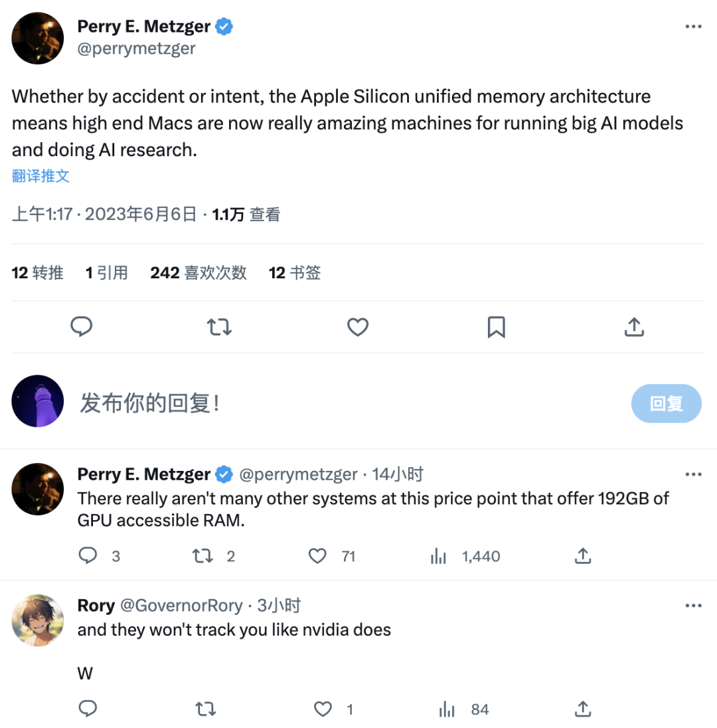The width and height of the screenshot is (717, 728).
Task: Bookmark the main tweet
Action: click(x=496, y=327)
